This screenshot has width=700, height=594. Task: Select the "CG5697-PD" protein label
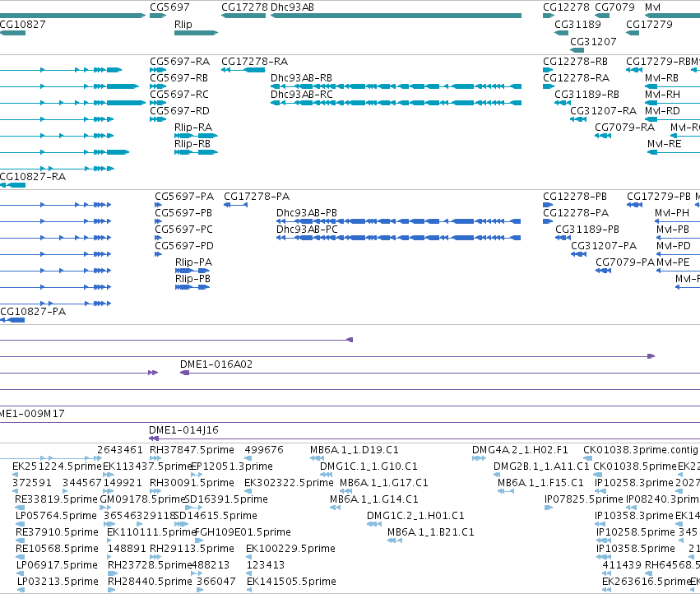pos(184,246)
